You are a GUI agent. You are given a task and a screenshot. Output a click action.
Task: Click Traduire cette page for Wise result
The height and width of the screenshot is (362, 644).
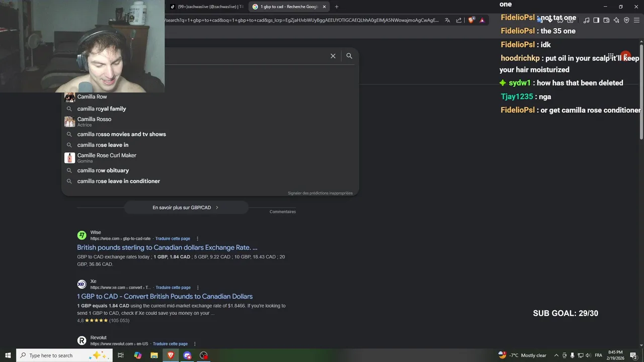[173, 239]
